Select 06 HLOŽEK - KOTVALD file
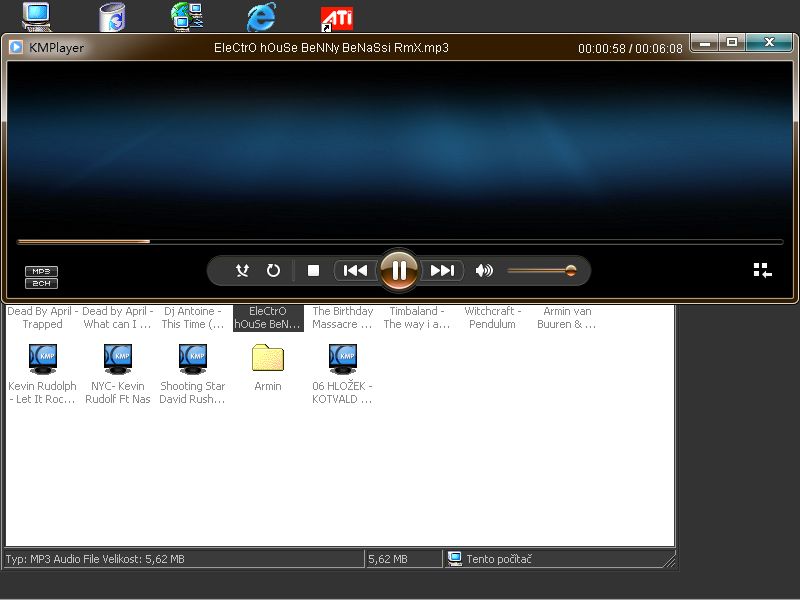 pos(342,374)
